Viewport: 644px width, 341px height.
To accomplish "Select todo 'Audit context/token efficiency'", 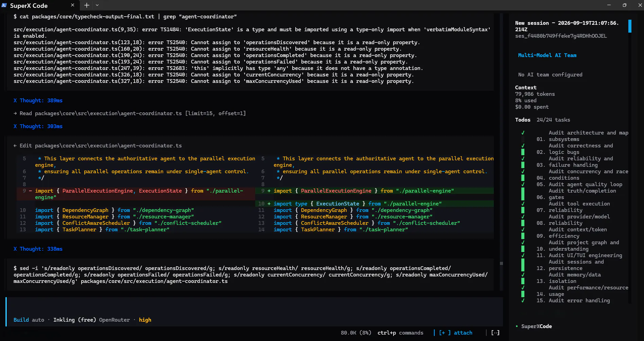I will 572,233.
